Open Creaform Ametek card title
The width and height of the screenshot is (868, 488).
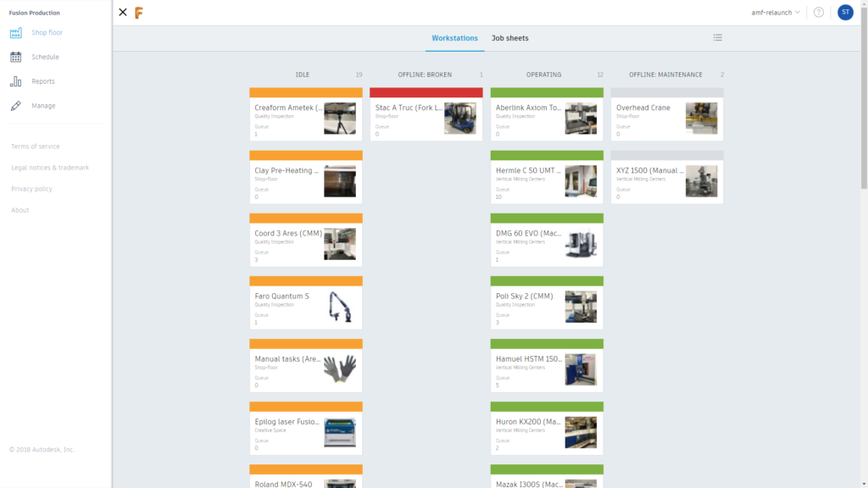coord(288,108)
